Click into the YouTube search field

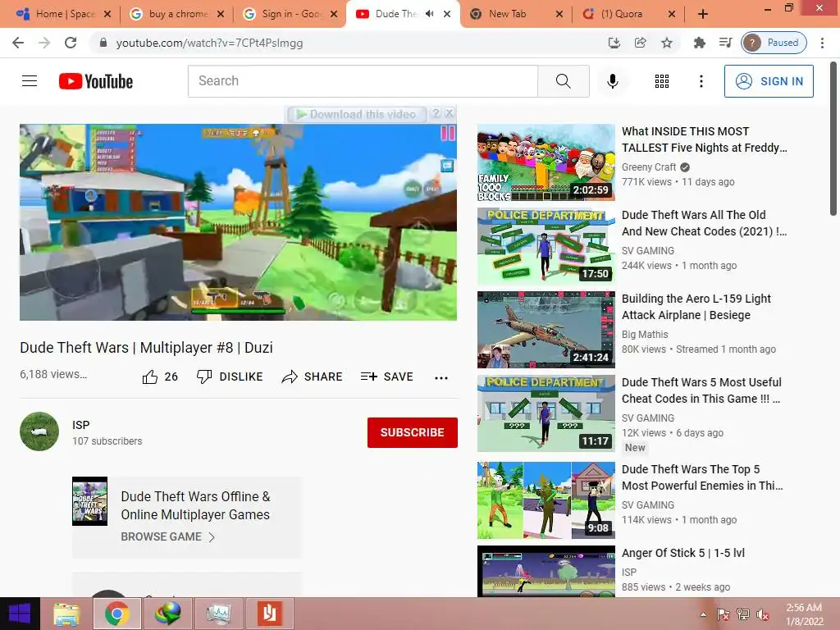pyautogui.click(x=363, y=81)
